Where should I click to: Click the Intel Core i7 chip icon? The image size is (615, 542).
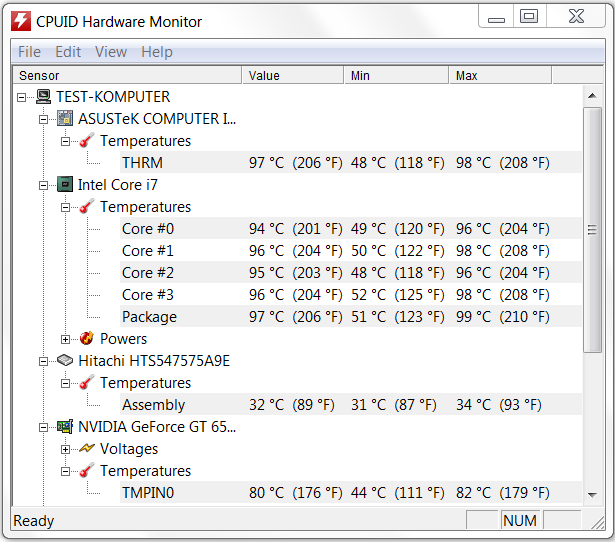coord(65,184)
